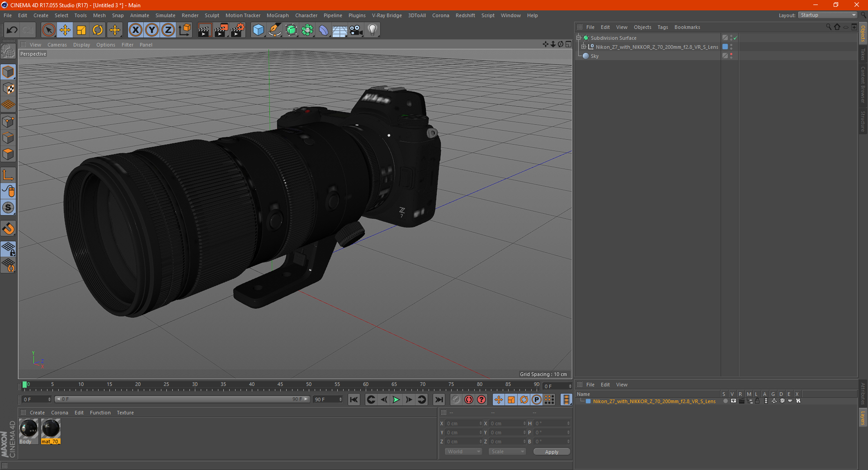Switch to Edges mode
The width and height of the screenshot is (868, 470).
(8, 138)
